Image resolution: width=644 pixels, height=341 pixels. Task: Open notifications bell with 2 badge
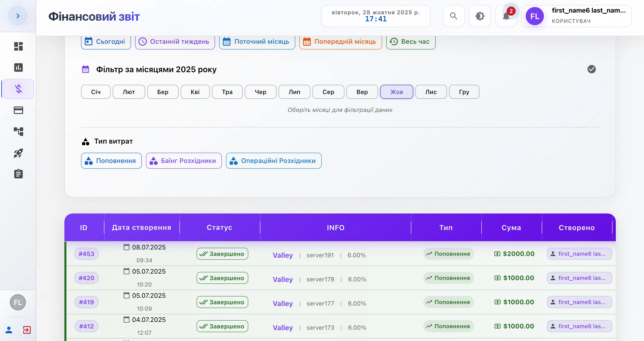pyautogui.click(x=506, y=16)
